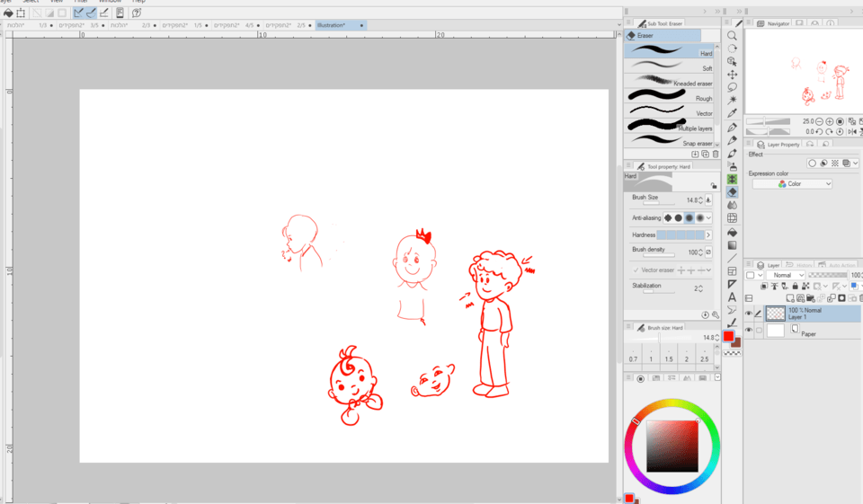
Task: Choose the Rough eraser sub tool
Action: pyautogui.click(x=669, y=95)
